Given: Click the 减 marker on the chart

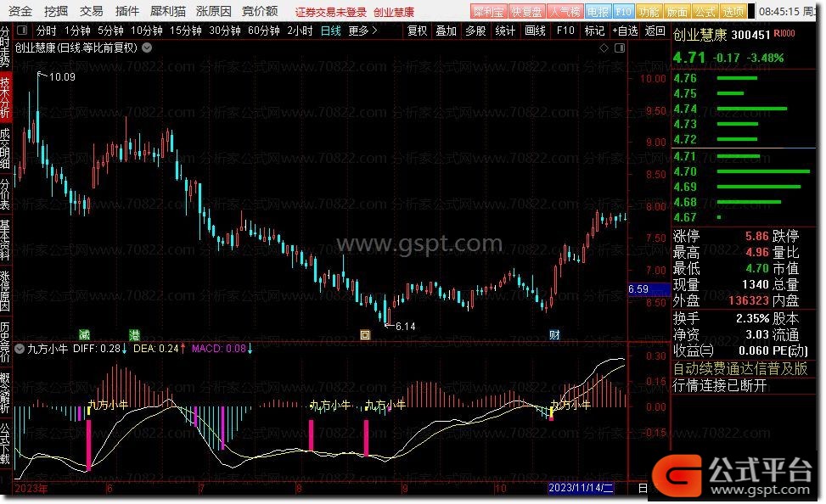Looking at the screenshot, I should tap(84, 335).
